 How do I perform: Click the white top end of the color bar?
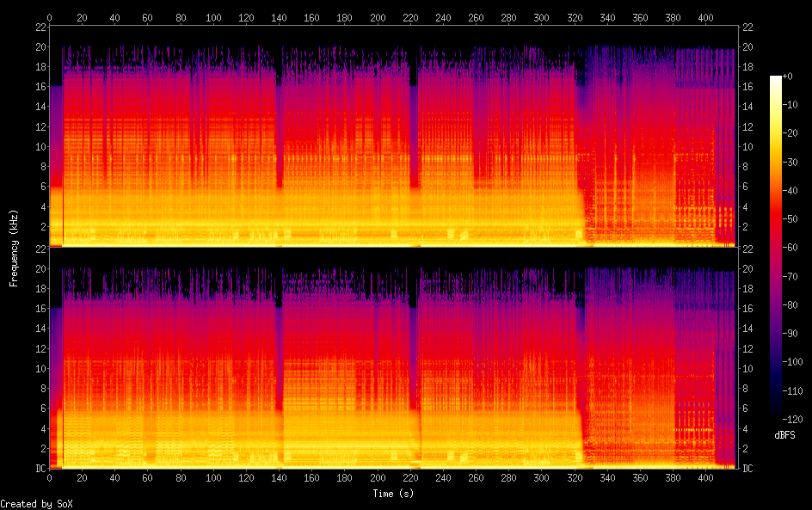coord(776,79)
